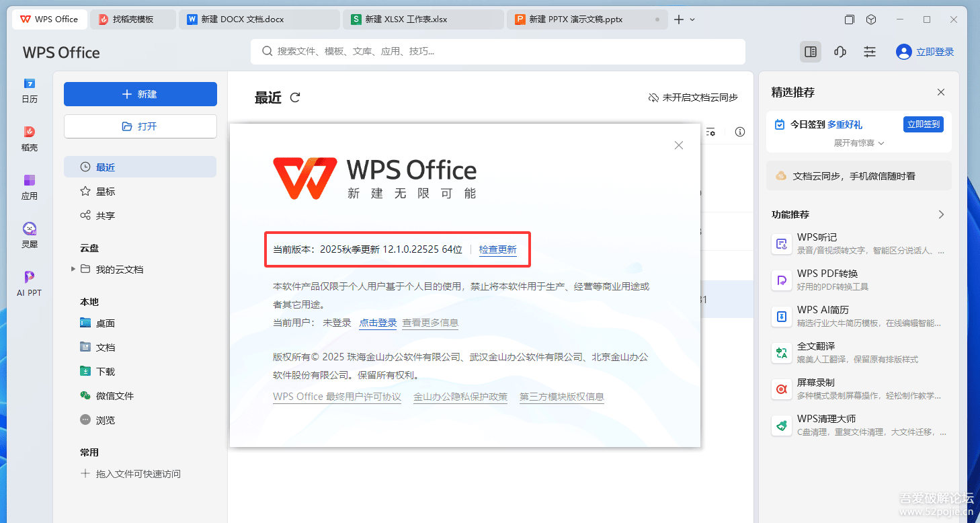Open the WPS AI简历 feature
980x523 pixels.
coord(859,316)
